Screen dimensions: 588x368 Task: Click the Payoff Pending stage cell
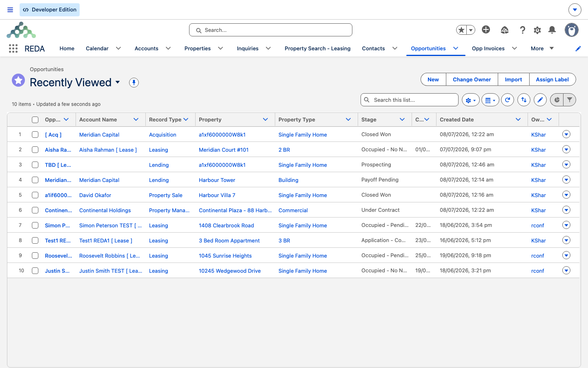point(380,180)
